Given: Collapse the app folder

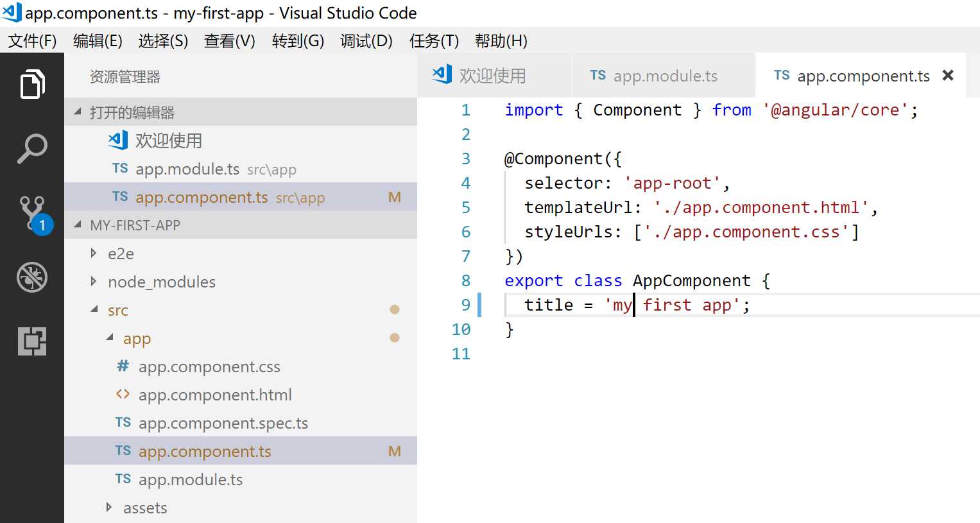Looking at the screenshot, I should [x=110, y=338].
